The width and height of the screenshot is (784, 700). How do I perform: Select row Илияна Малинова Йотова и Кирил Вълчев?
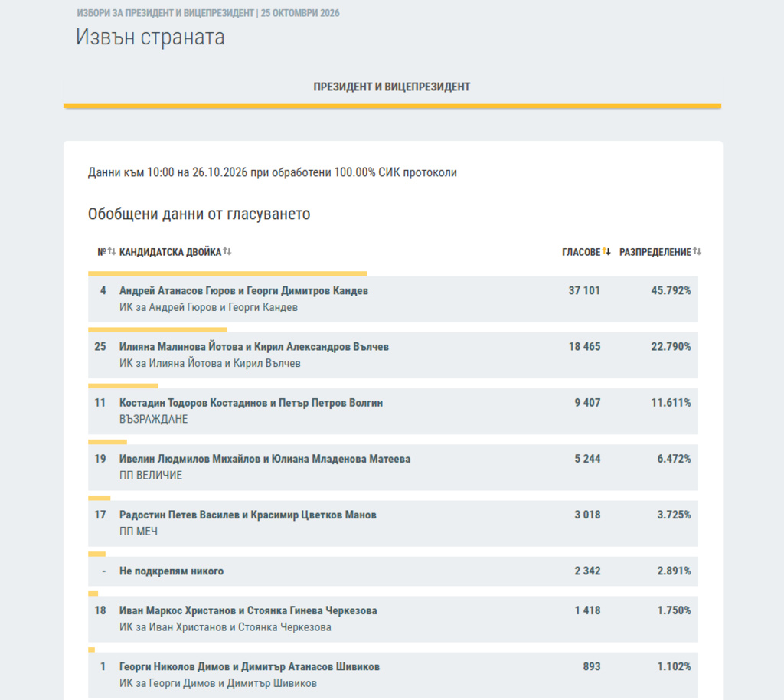pyautogui.click(x=393, y=355)
